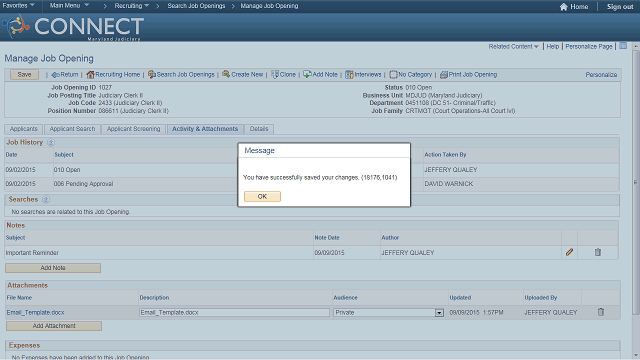Switch to the Applicant Screening tab

[133, 129]
